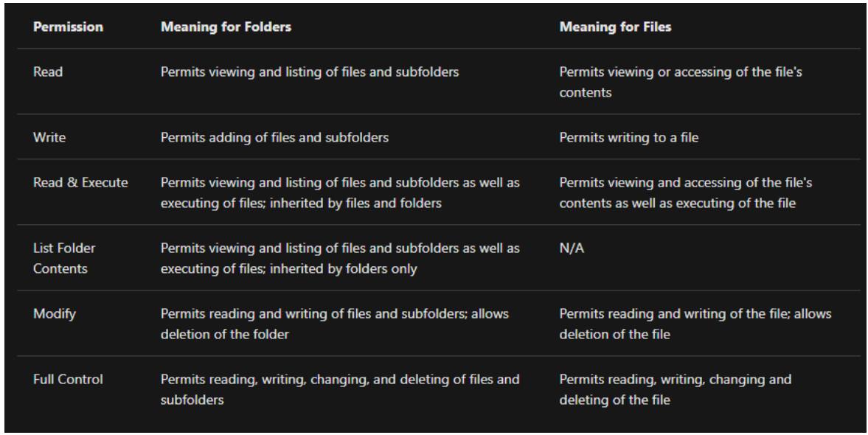868x435 pixels.
Task: Click "Permits adding of files and subfolders"
Action: click(x=274, y=138)
